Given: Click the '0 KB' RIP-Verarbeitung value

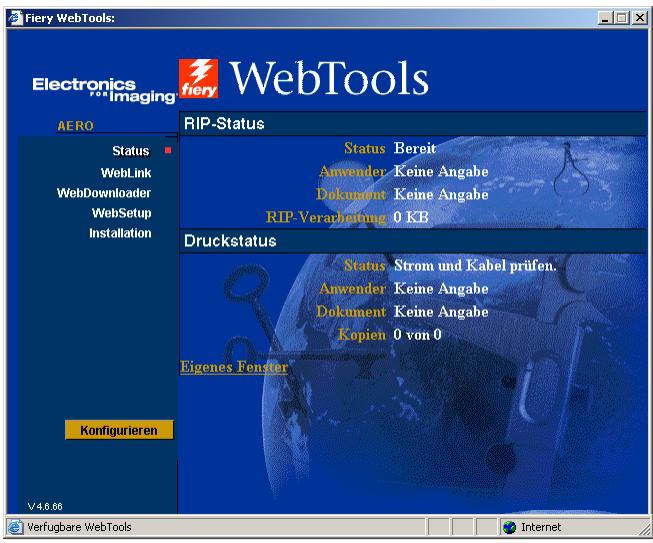Looking at the screenshot, I should [411, 217].
